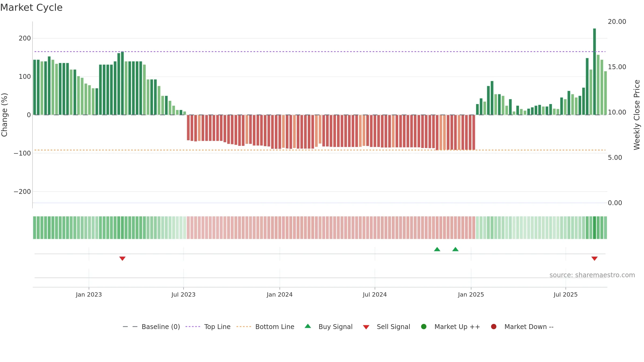Click the Jul 2023 axis label

[x=184, y=294]
